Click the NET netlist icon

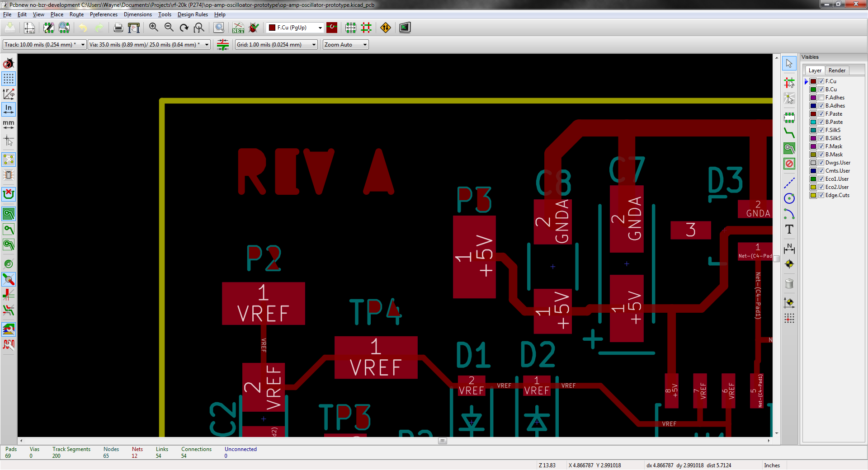click(x=238, y=28)
